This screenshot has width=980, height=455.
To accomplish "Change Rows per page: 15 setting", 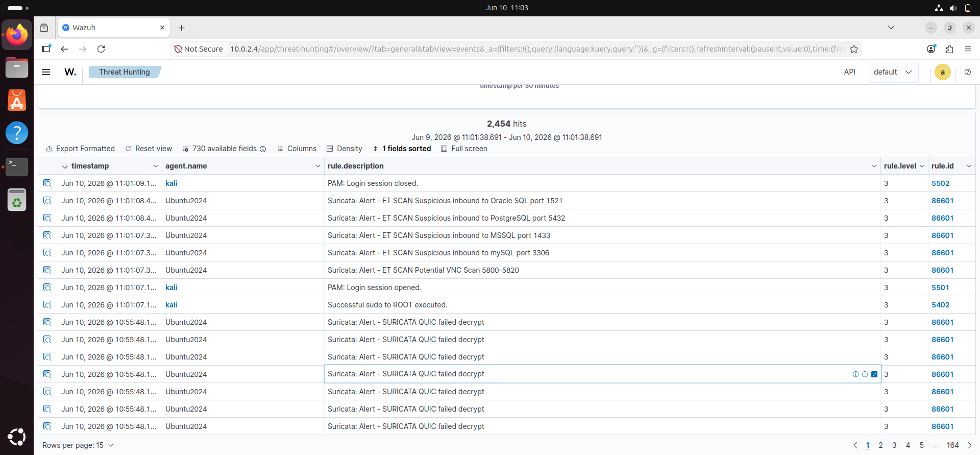I will (x=78, y=445).
